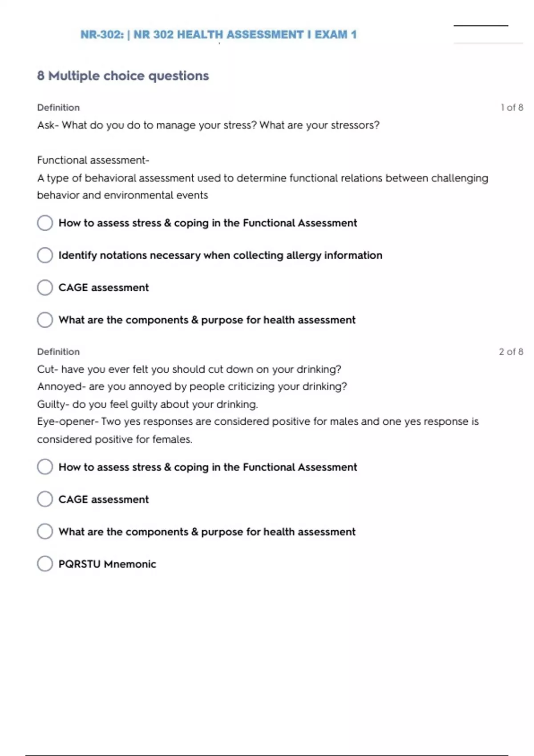This screenshot has width=534, height=756.
Task: Click the 'Guilty- do you feel guilty' line
Action: tap(147, 404)
